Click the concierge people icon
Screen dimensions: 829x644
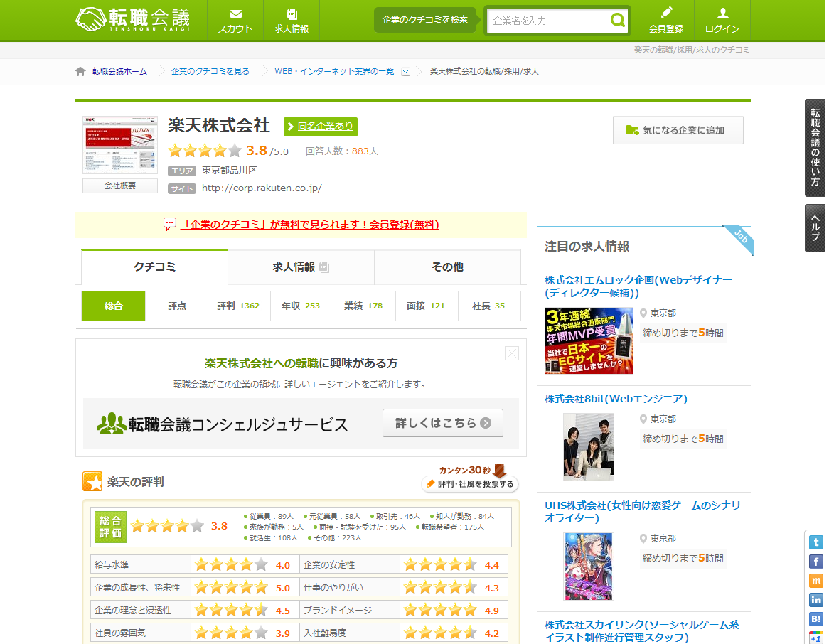[x=111, y=424]
